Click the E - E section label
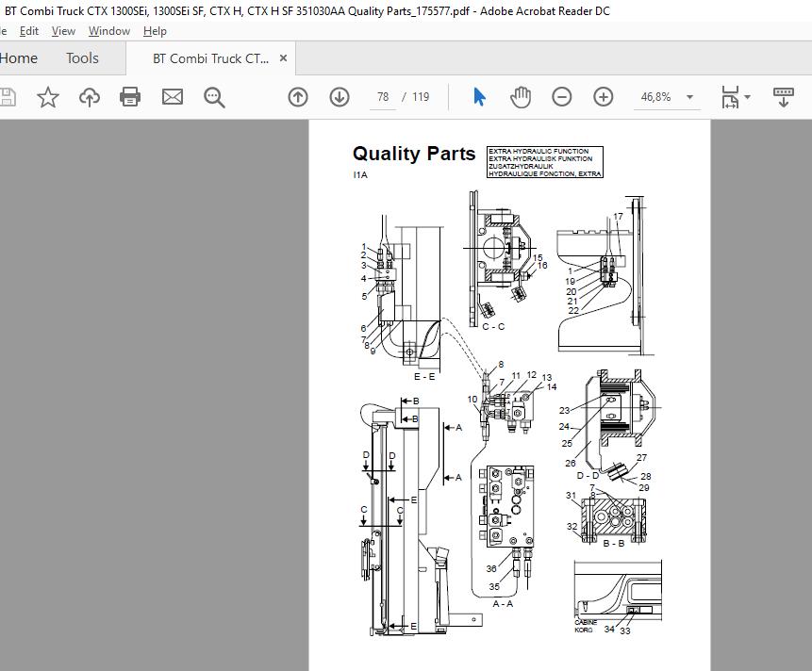Viewport: 812px width, 671px height. [424, 377]
